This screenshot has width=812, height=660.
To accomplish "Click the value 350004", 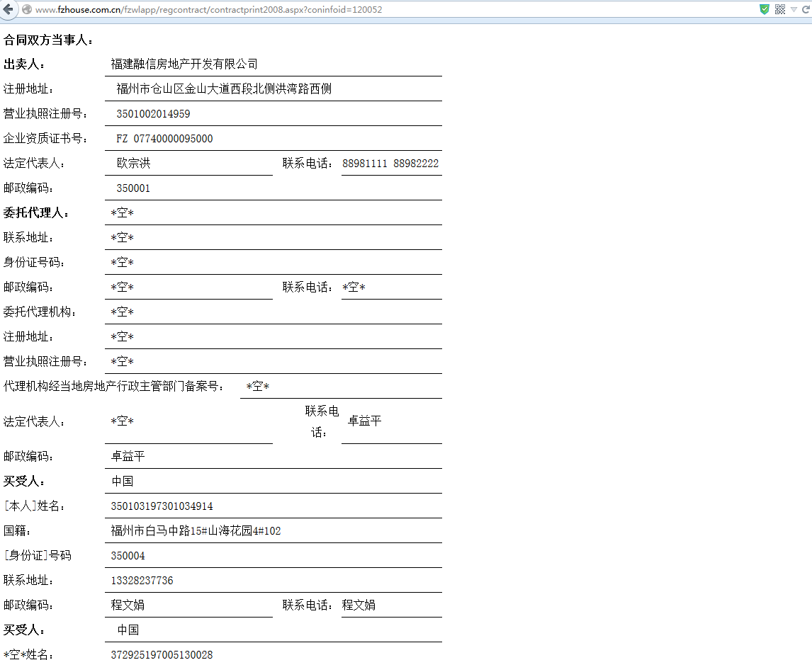I will 128,556.
